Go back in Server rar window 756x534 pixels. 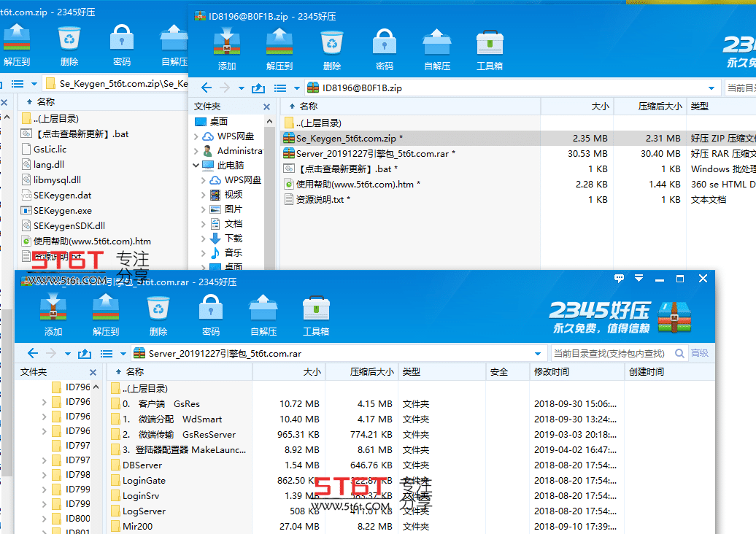[32, 353]
